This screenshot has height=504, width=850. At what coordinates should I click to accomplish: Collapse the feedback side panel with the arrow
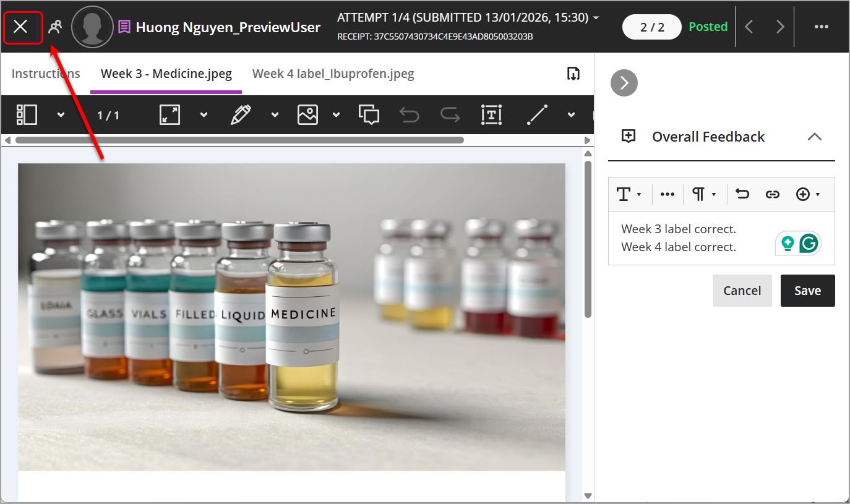click(624, 83)
